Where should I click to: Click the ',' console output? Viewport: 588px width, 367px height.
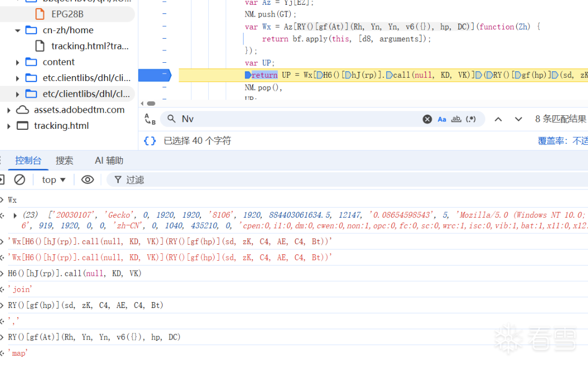point(13,321)
